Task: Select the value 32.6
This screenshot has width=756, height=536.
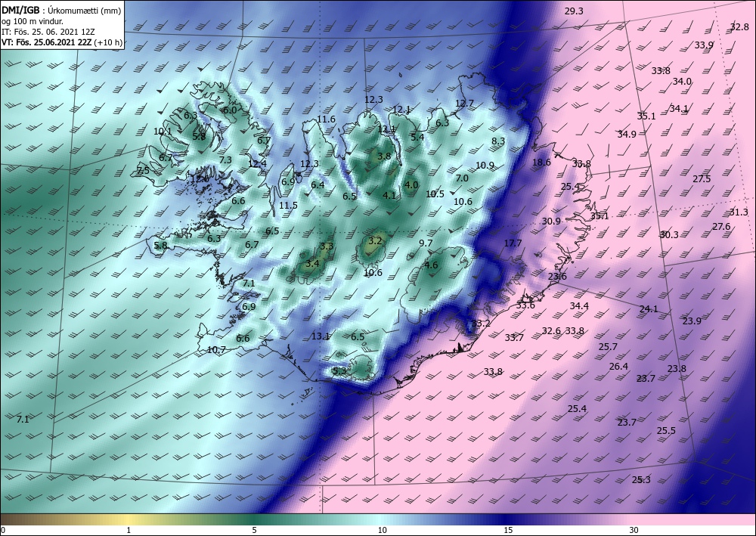Action: point(552,330)
